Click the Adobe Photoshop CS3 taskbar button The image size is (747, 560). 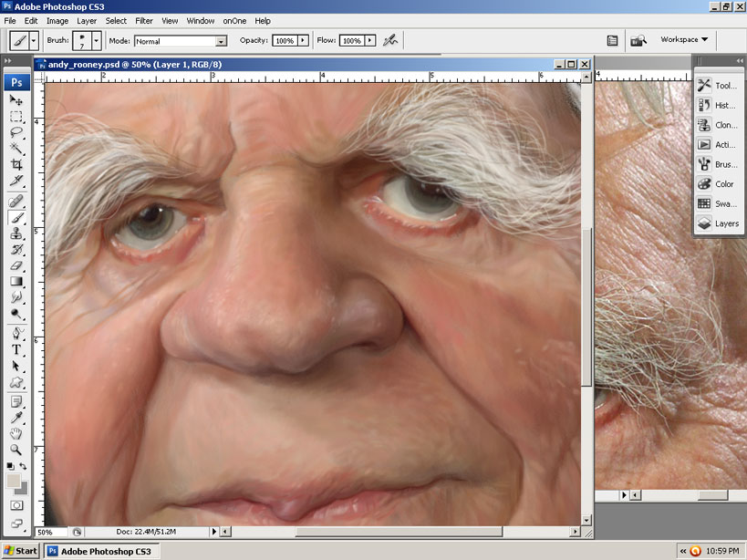point(101,551)
